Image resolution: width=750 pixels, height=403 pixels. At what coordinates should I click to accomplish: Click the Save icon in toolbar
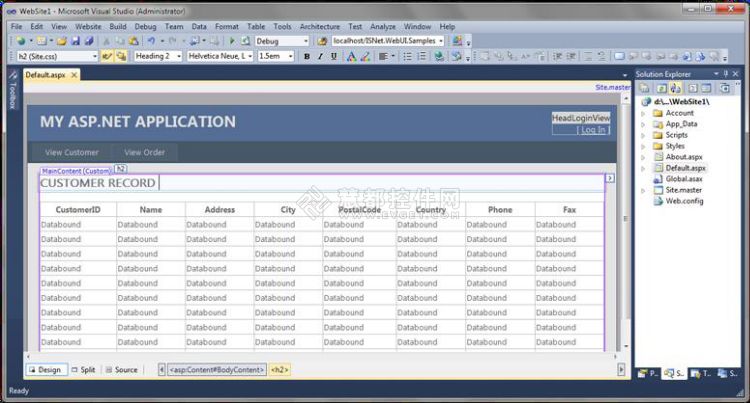(75, 41)
